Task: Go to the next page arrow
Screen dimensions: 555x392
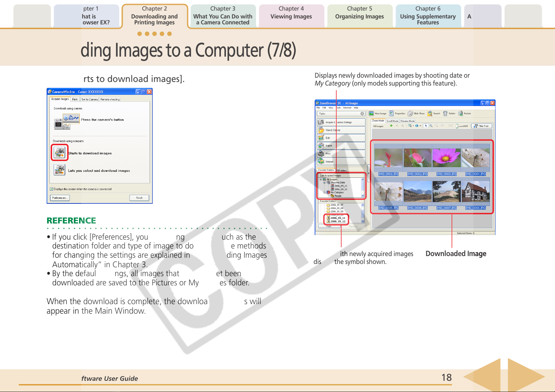Action: coord(526,377)
